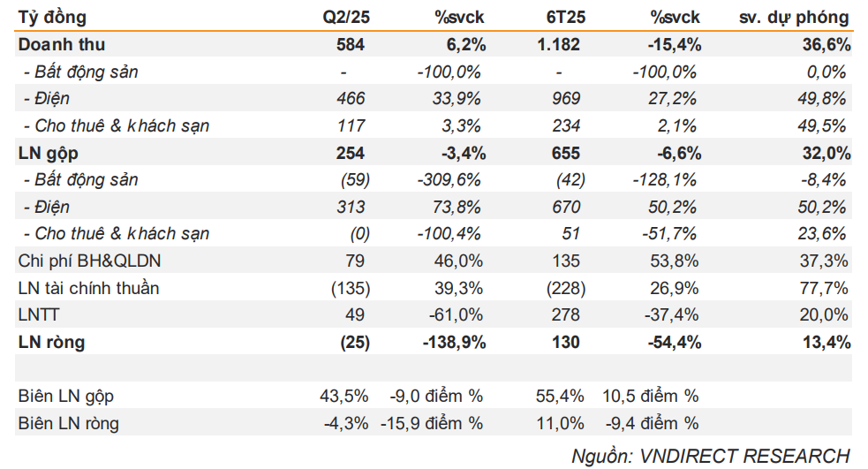Select the 'LN tài chính thuần' row label
The image size is (868, 469).
88,288
